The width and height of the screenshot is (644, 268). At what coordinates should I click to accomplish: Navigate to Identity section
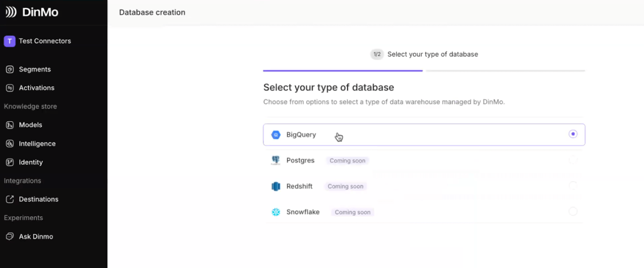pos(31,162)
